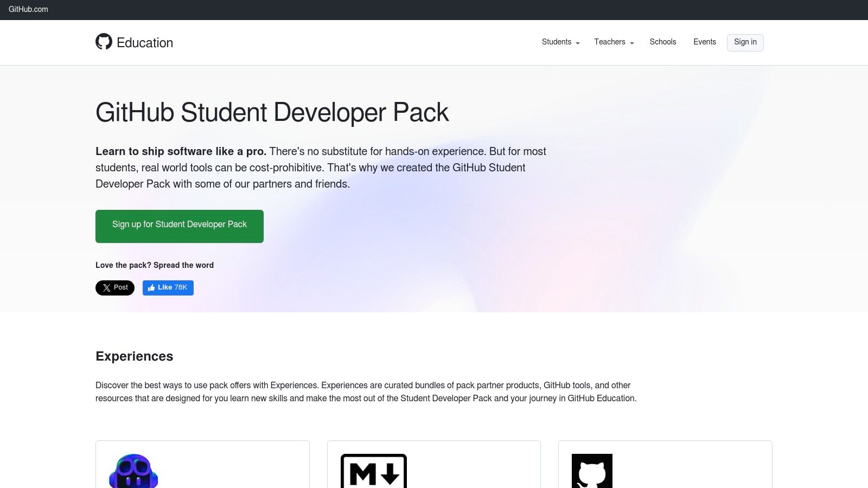Select Events in the navigation bar

(x=704, y=42)
